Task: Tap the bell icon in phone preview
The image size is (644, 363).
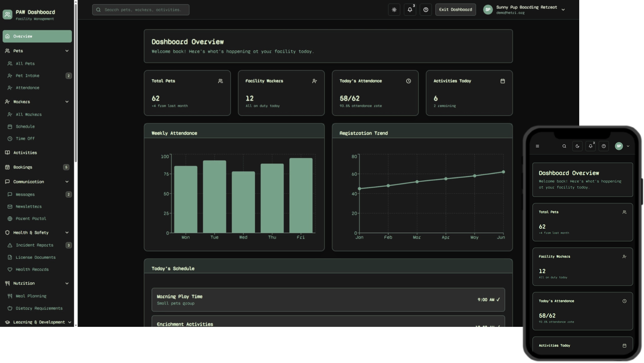Action: click(x=590, y=146)
